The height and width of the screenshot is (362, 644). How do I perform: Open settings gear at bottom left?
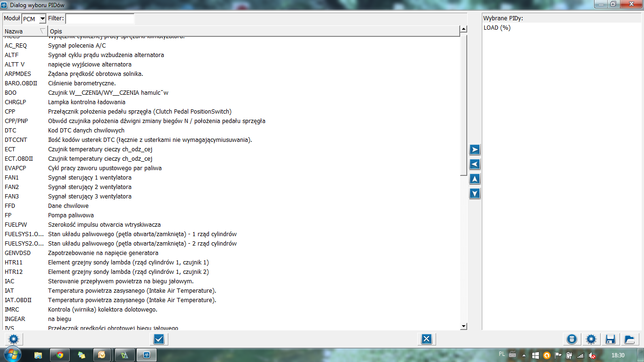(x=13, y=339)
